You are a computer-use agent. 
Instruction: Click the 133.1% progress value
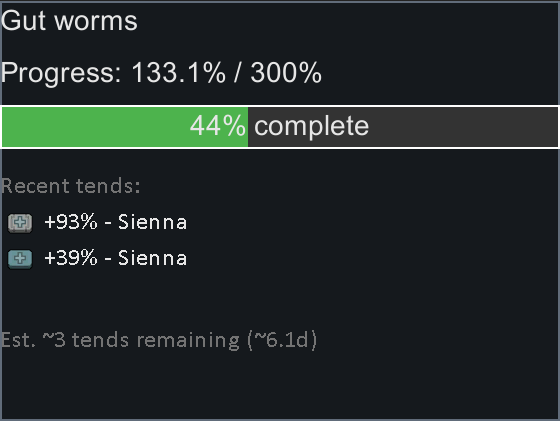point(179,72)
